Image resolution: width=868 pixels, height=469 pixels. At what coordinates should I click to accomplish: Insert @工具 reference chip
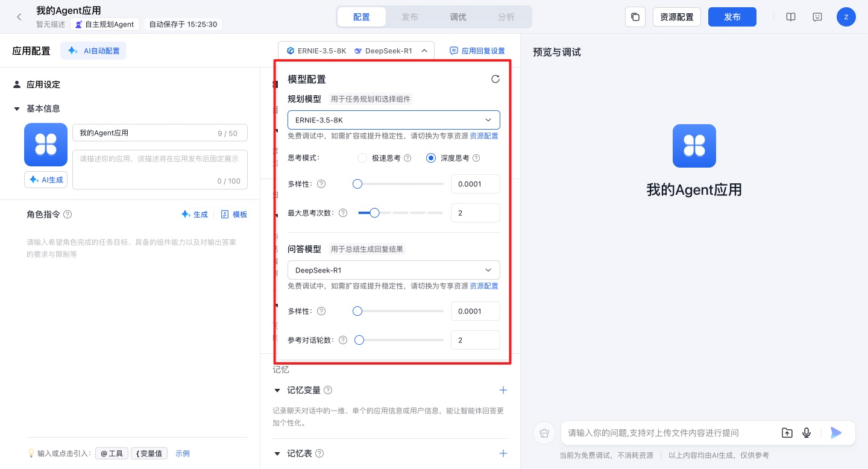click(112, 453)
